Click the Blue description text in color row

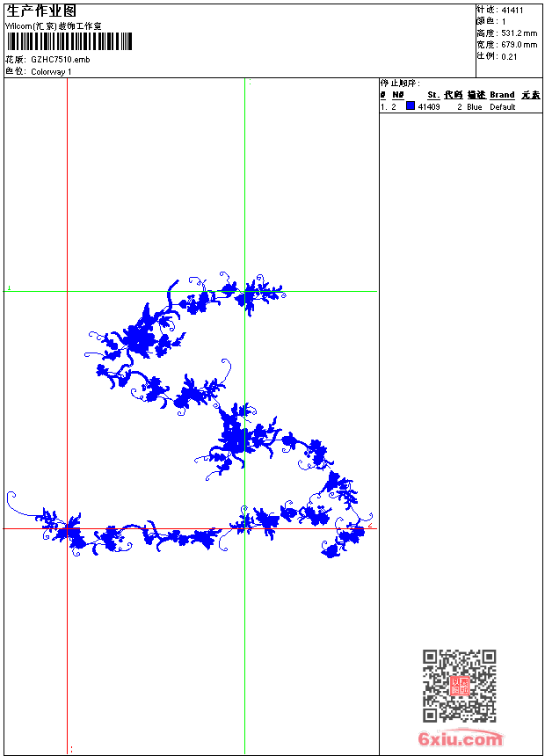pyautogui.click(x=475, y=107)
